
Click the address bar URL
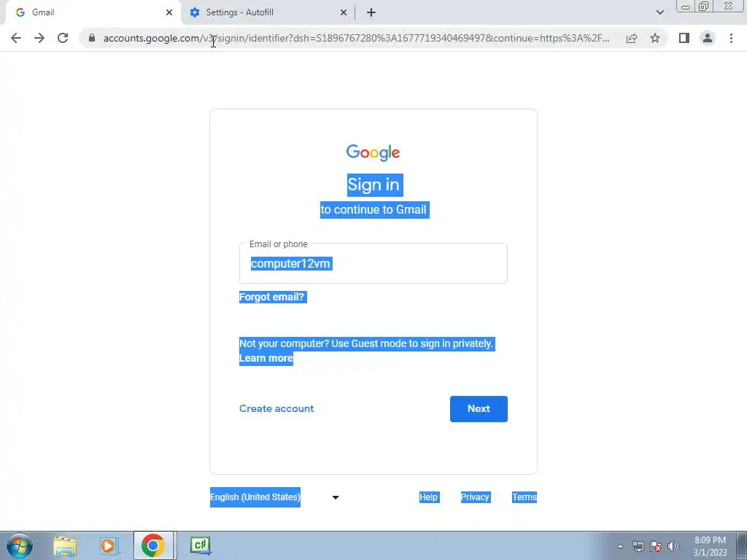(356, 38)
